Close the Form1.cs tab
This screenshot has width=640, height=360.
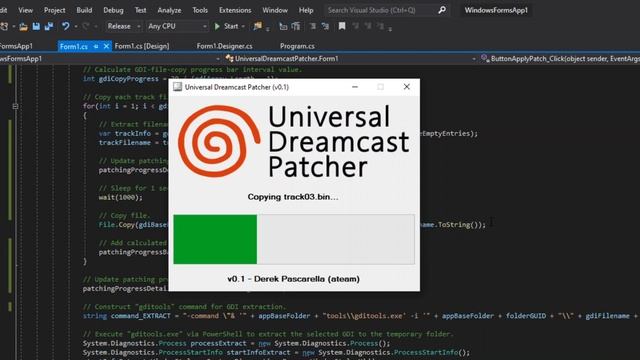106,46
